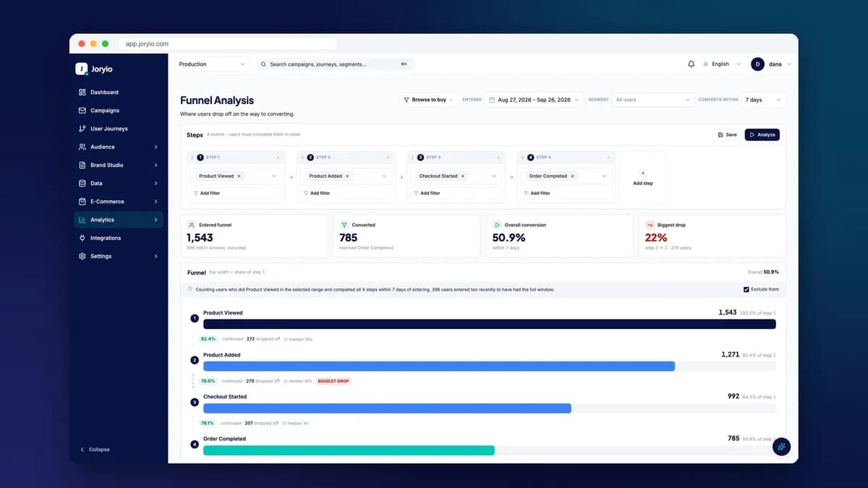
Task: Open the Production environment dropdown
Action: pos(213,64)
